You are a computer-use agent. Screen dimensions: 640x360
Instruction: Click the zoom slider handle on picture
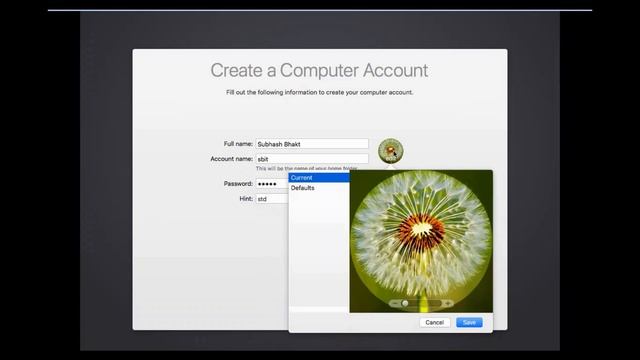(x=405, y=303)
